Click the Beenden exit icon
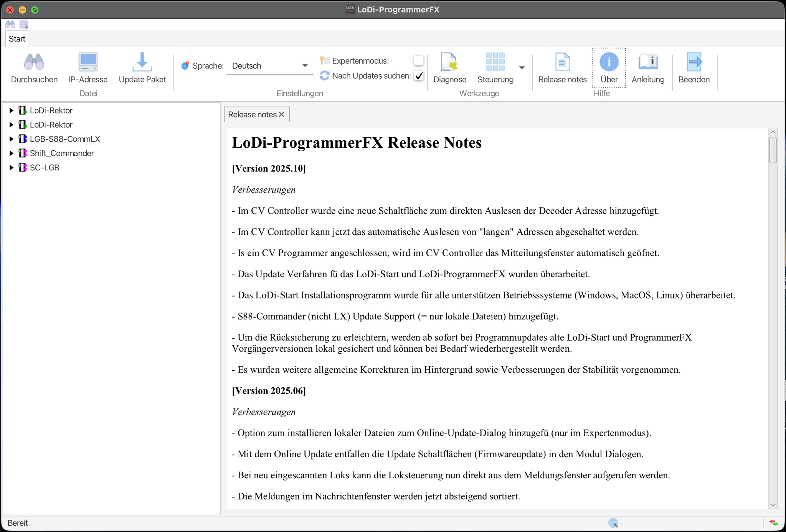This screenshot has width=786, height=532. [694, 62]
